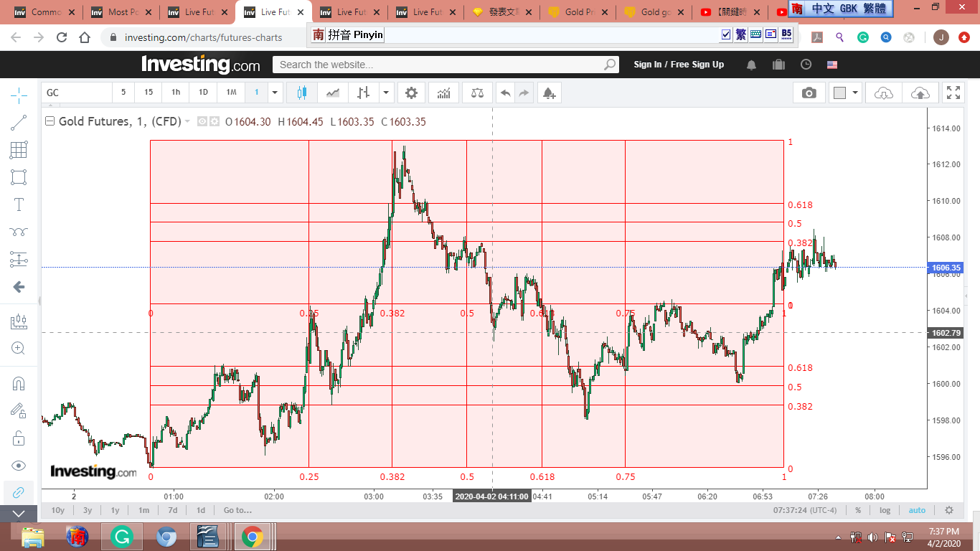
Task: Undo the last chart action
Action: (505, 93)
